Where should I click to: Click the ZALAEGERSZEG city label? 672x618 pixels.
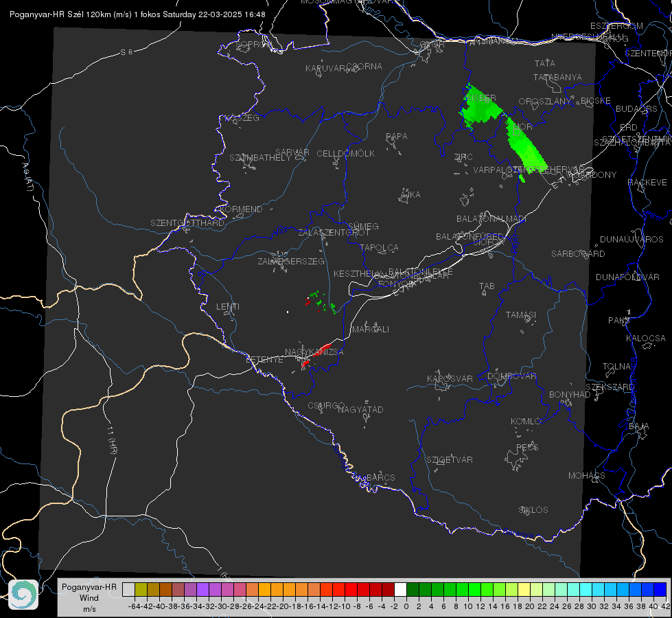pyautogui.click(x=291, y=261)
